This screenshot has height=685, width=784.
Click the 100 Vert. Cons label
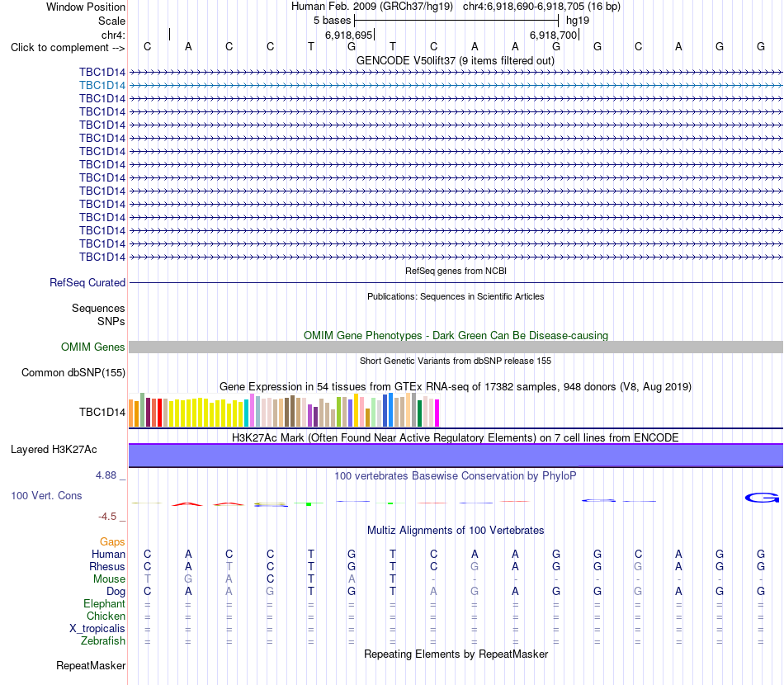[x=46, y=495]
